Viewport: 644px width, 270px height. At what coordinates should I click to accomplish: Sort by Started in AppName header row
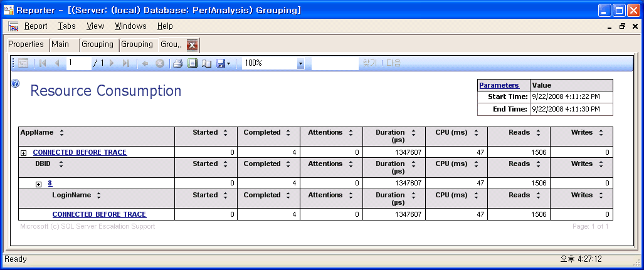tap(225, 133)
